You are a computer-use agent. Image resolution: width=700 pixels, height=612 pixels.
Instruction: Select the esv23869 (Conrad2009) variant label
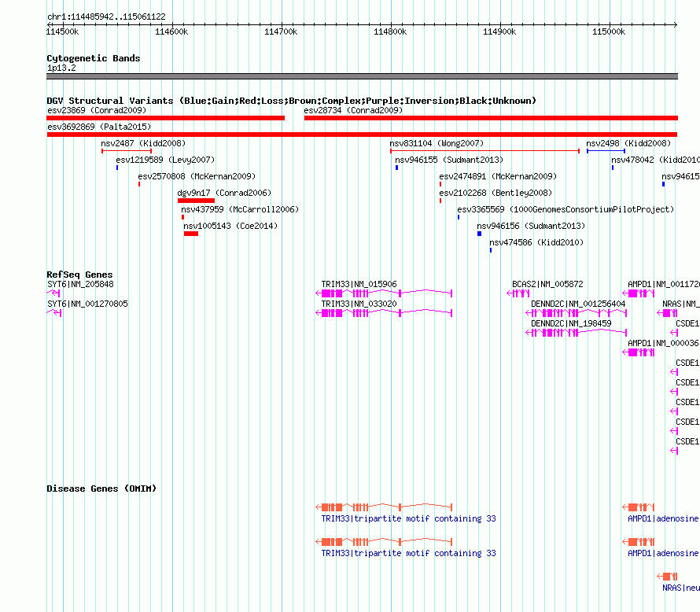point(97,110)
